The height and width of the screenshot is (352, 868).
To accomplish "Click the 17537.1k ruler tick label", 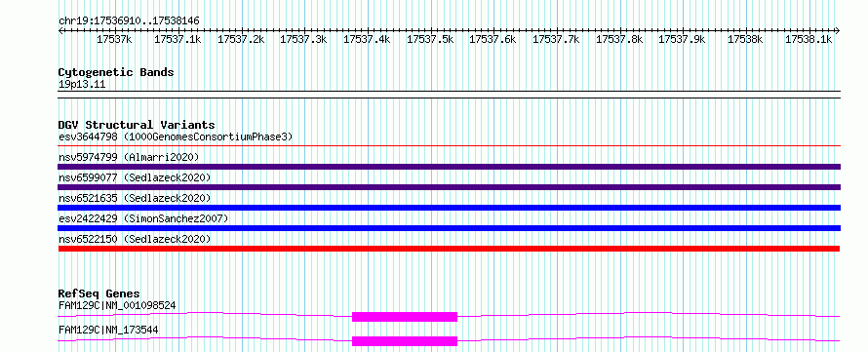I will [178, 39].
